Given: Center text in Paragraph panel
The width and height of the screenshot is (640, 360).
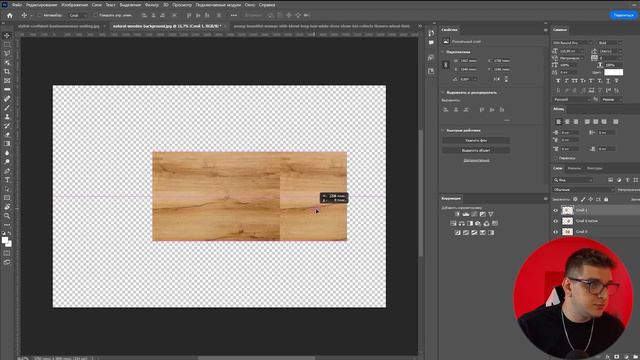Looking at the screenshot, I should point(567,122).
